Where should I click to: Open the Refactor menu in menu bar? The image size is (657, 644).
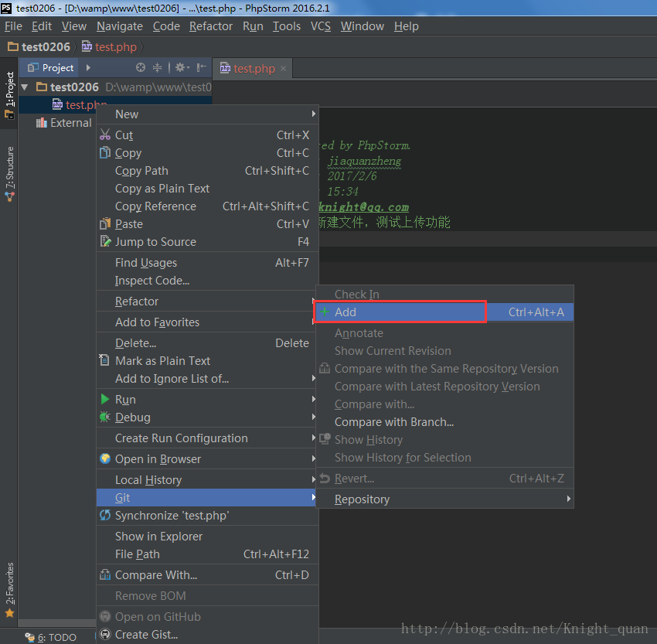(x=211, y=26)
